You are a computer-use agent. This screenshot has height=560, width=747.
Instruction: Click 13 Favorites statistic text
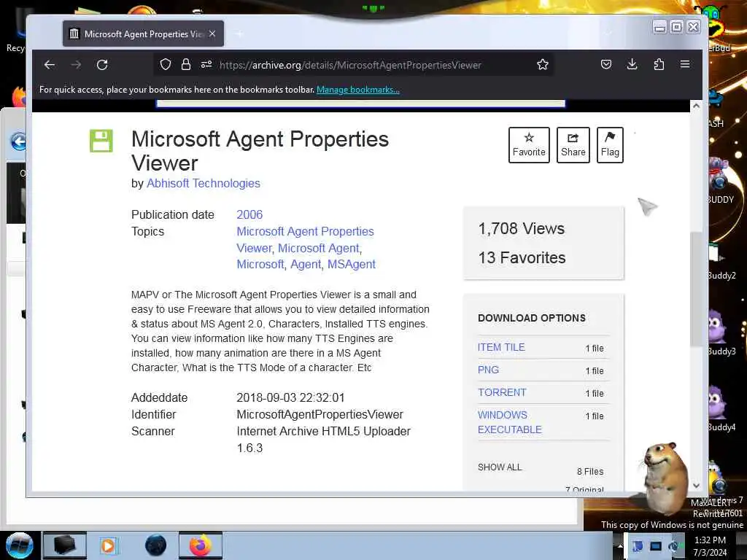[522, 257]
